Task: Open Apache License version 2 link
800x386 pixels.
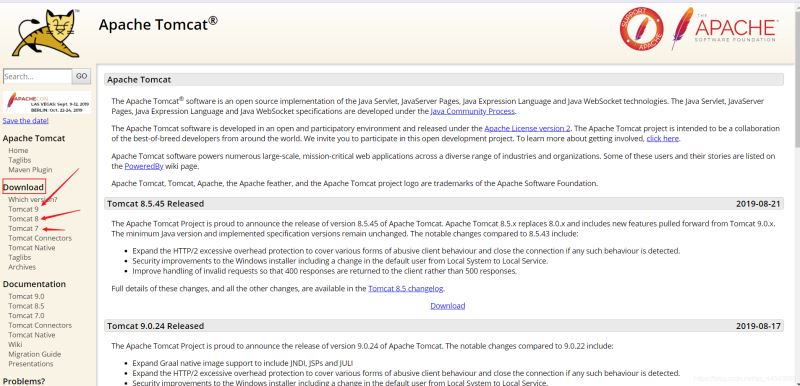Action: (527, 128)
